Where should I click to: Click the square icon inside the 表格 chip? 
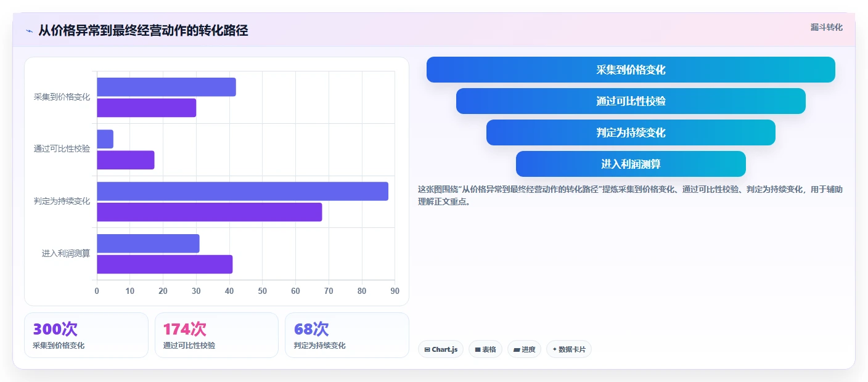pos(477,350)
